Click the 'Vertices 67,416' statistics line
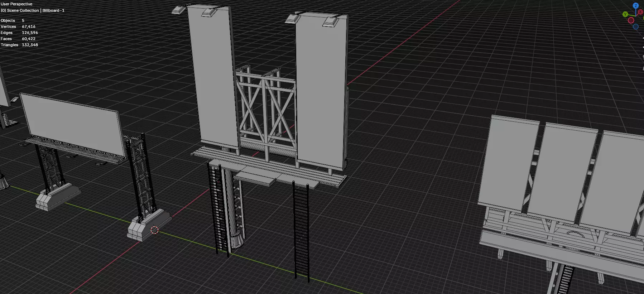644x294 pixels. (x=18, y=26)
